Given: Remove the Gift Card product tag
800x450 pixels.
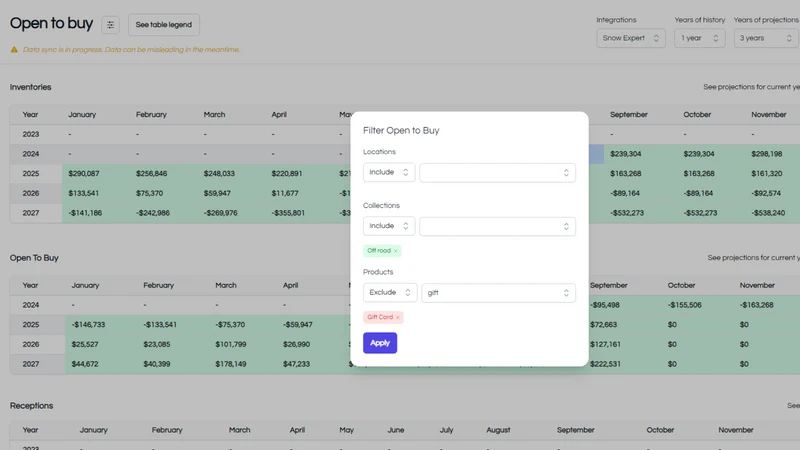Looking at the screenshot, I should (398, 317).
